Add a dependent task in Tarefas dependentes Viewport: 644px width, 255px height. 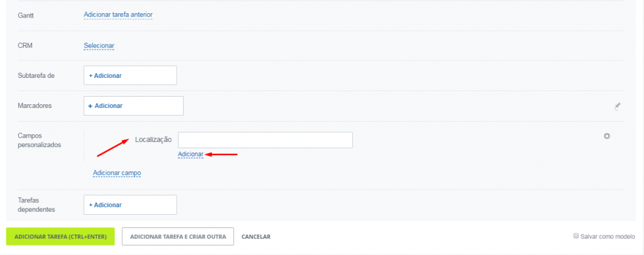(x=130, y=205)
